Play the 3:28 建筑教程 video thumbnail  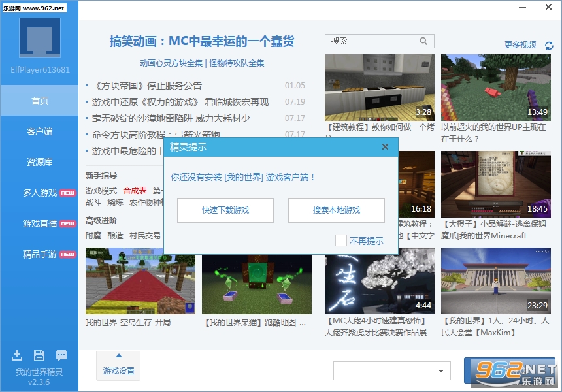(x=380, y=88)
